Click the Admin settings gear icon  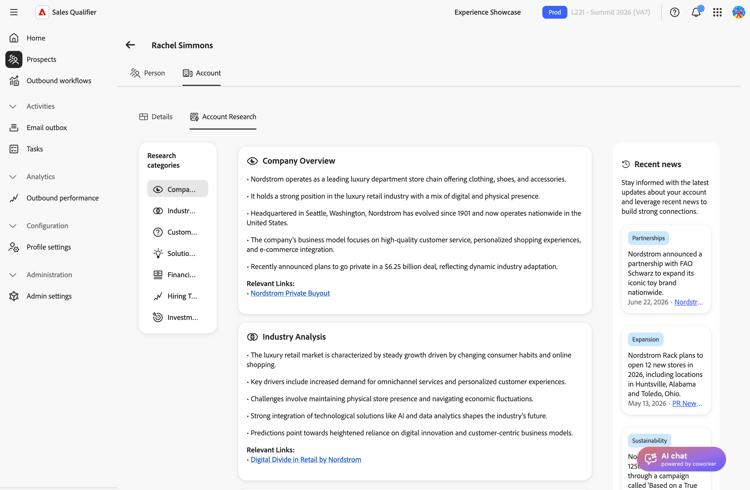point(14,296)
